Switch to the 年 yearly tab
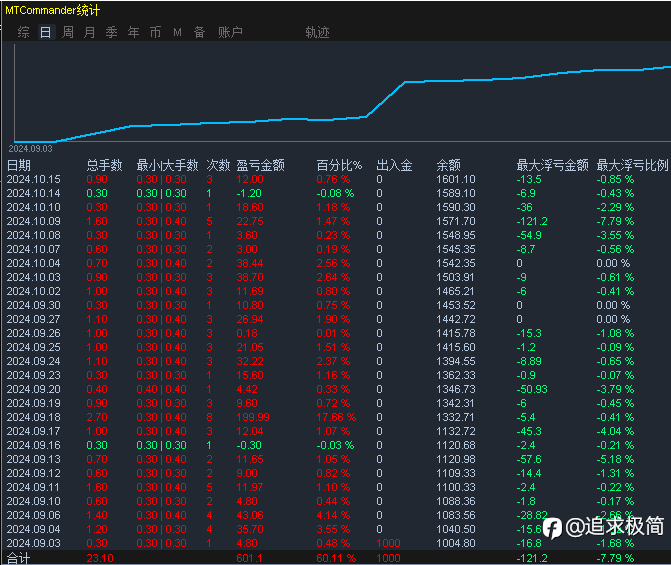This screenshot has height=565, width=671. pyautogui.click(x=134, y=32)
